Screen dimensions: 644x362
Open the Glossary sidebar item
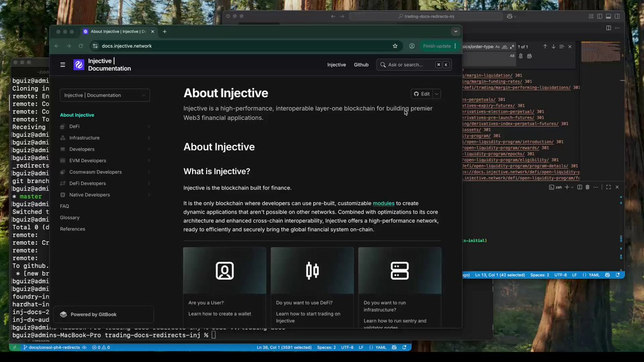[x=70, y=218]
